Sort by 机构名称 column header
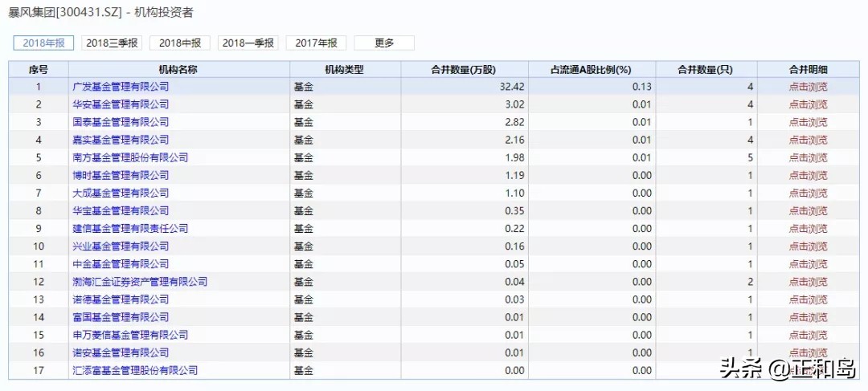868x391 pixels. point(178,69)
